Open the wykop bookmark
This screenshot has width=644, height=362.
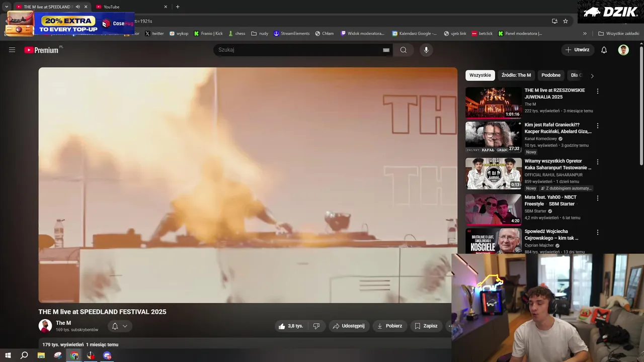pyautogui.click(x=179, y=34)
